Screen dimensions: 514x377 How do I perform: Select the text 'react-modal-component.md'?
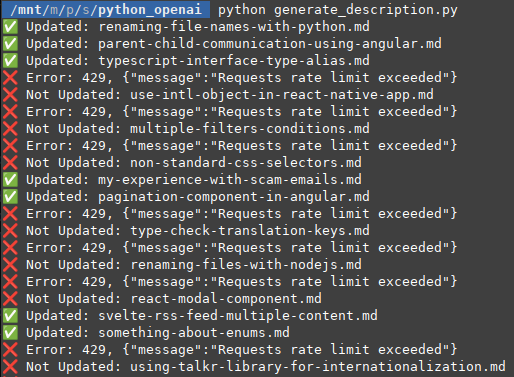(226, 299)
